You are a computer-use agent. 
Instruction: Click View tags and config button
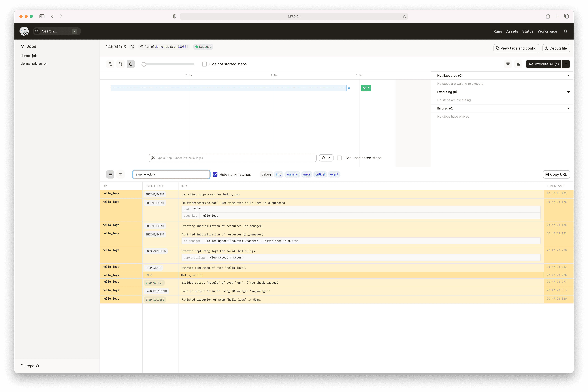(x=516, y=48)
